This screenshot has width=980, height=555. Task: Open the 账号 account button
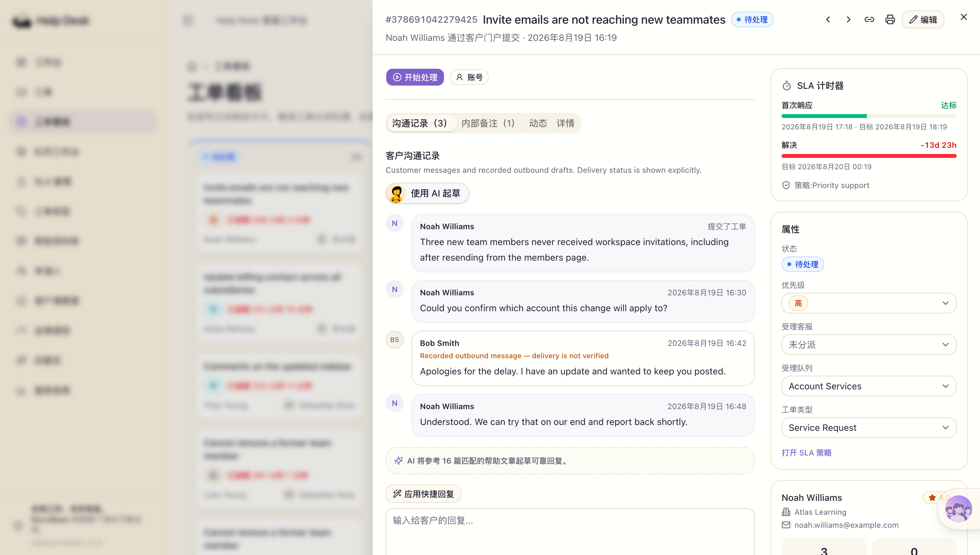pyautogui.click(x=469, y=77)
